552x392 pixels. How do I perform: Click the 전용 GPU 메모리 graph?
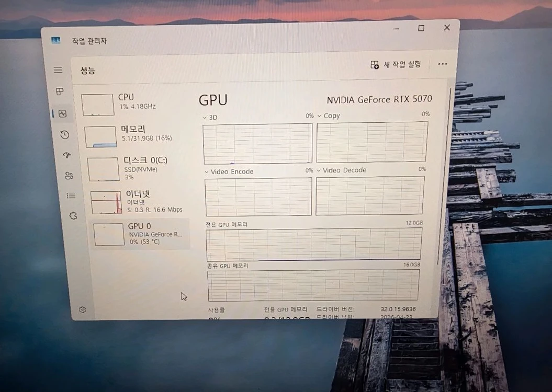tap(313, 244)
